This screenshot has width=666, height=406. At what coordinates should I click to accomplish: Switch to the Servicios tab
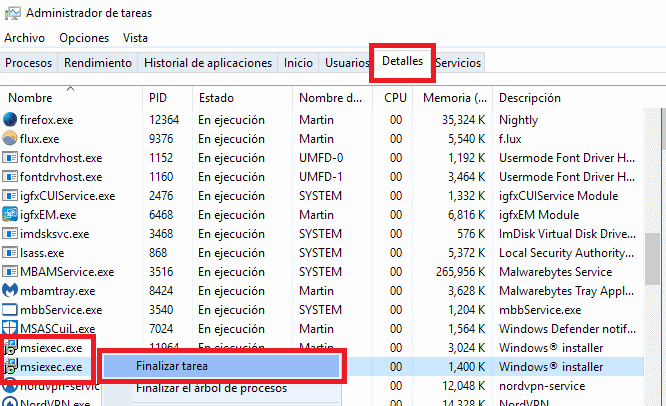(x=458, y=63)
